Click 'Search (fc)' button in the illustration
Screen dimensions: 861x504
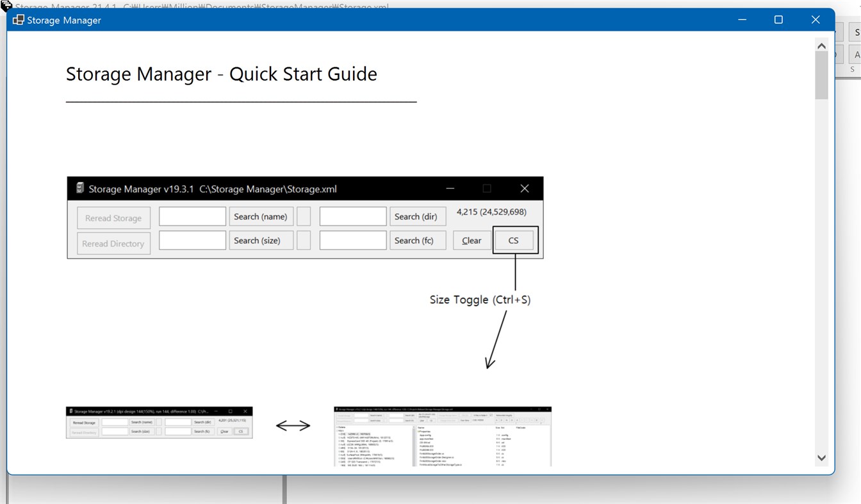coord(418,240)
